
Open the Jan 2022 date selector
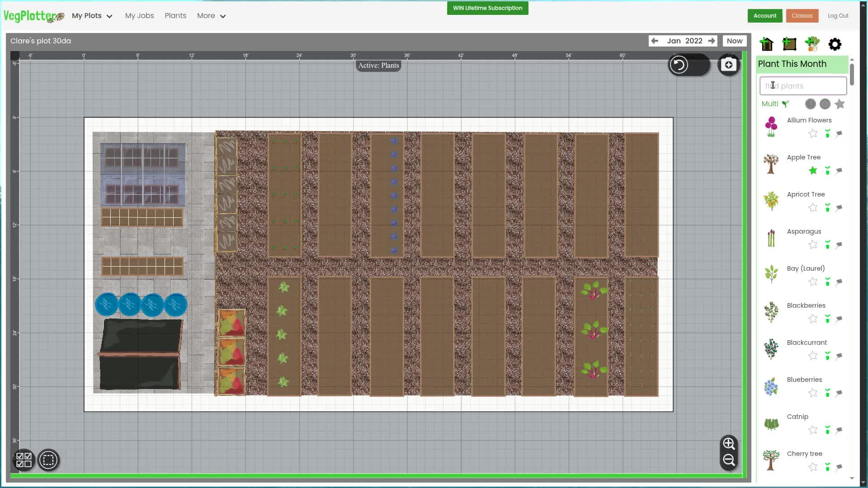coord(684,41)
